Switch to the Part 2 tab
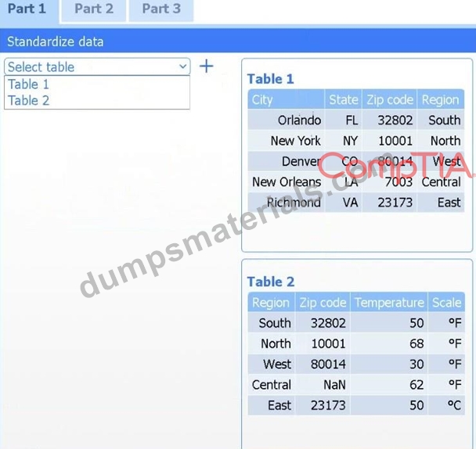Screen dimensions: 476x449 coord(94,10)
